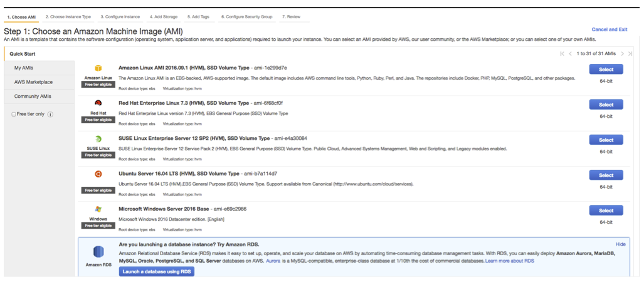Click the SUSE Linux Enterprise Server title
The height and width of the screenshot is (284, 644).
194,139
